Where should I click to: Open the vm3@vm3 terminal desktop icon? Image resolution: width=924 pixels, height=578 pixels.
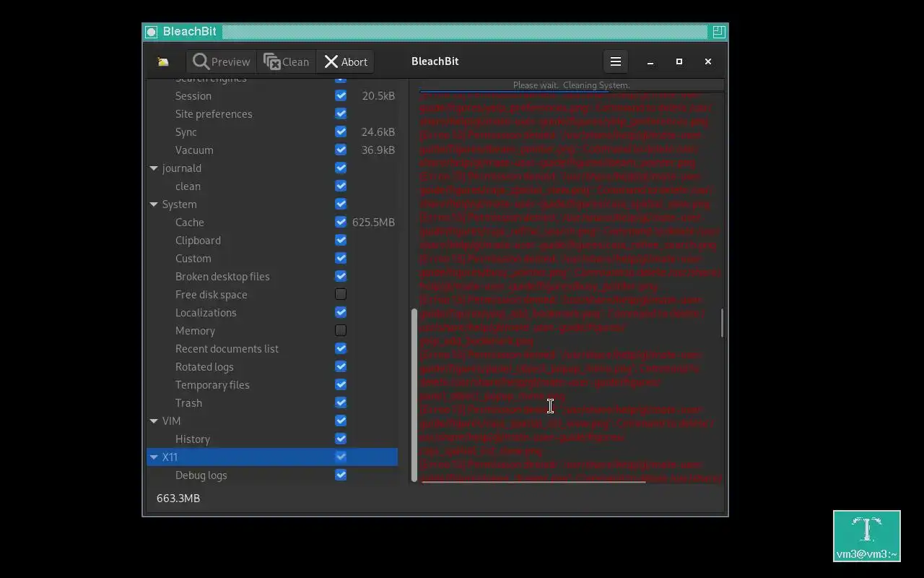[x=867, y=536]
